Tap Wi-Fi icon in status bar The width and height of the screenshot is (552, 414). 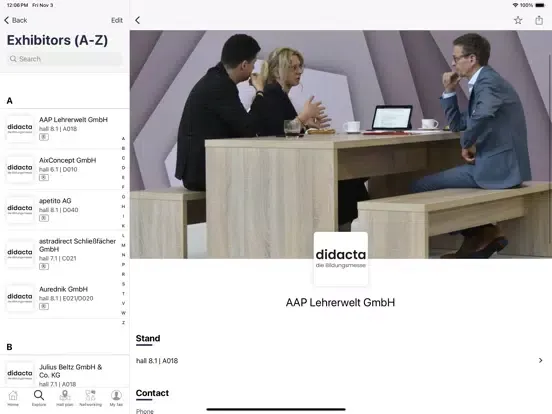[x=515, y=5]
